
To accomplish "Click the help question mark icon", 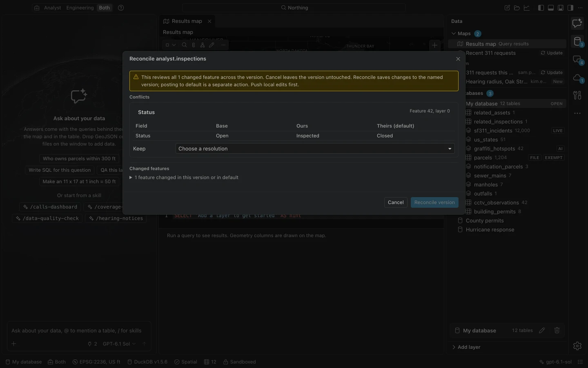I will pos(121,8).
